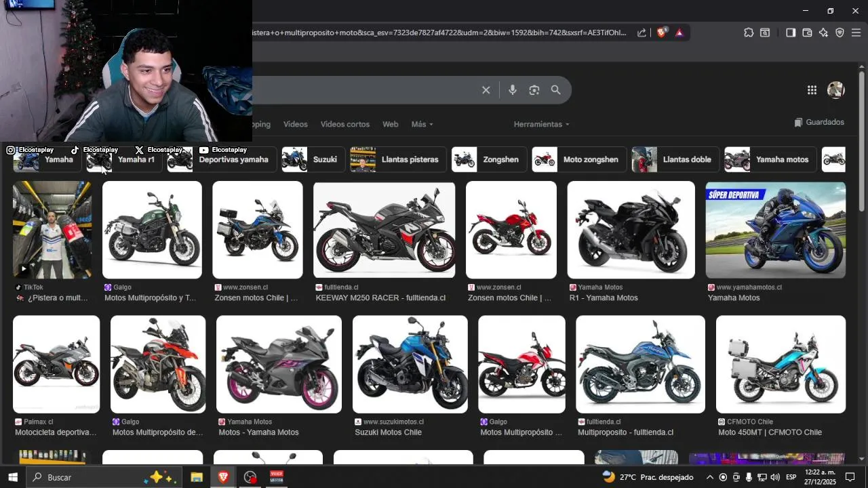Select the Yamaha motos chip
The height and width of the screenshot is (488, 868).
pyautogui.click(x=770, y=160)
